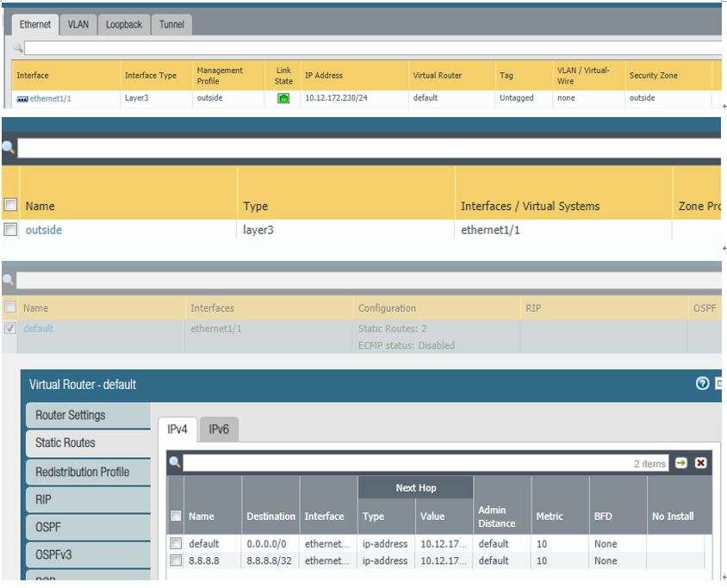
Task: Select the 8.8.8.8 route checkbox
Action: tap(176, 560)
